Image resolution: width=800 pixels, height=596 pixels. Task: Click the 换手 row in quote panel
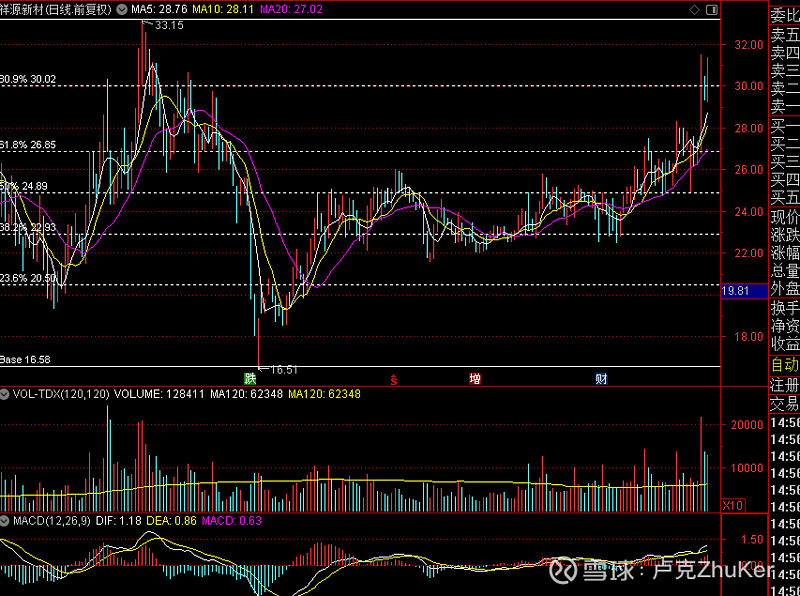(x=785, y=308)
